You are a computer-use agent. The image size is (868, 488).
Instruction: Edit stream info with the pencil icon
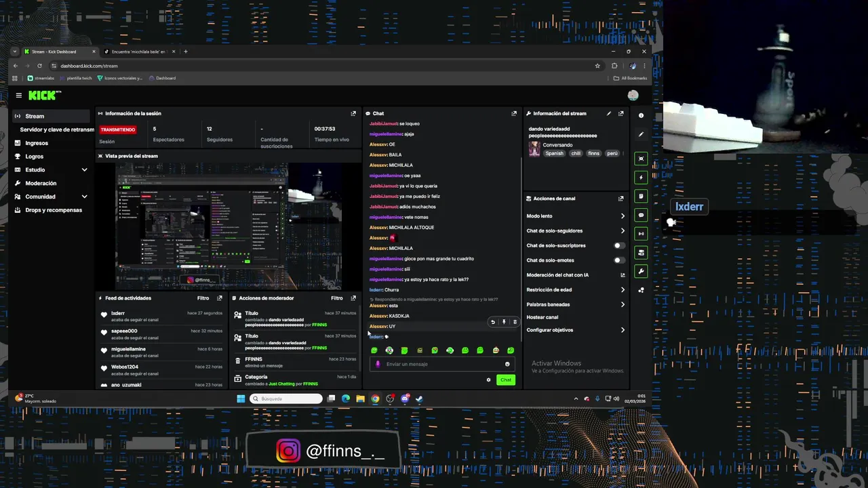tap(609, 114)
